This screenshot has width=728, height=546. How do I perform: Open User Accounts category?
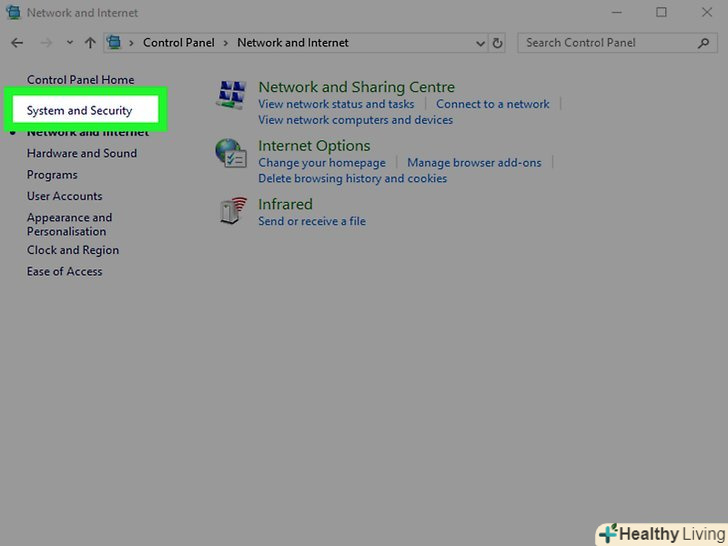(65, 196)
